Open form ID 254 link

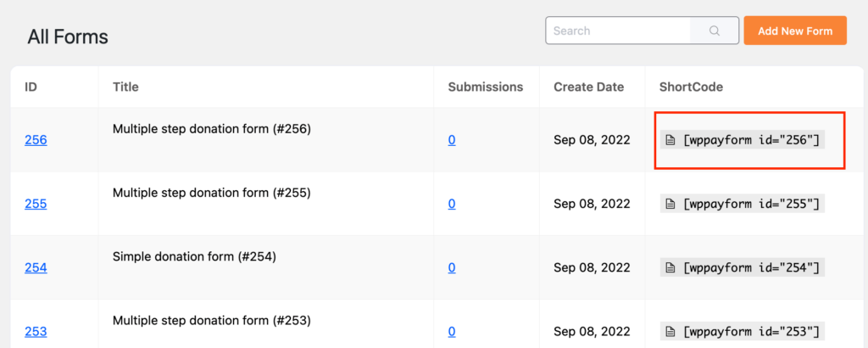(x=36, y=267)
